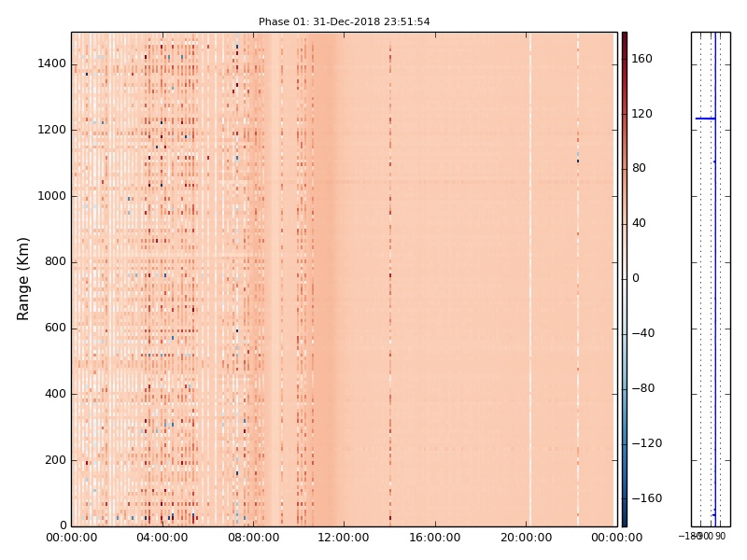Screen dimensions: 747x560
Task: Click the blue horizontal spike in profile panel
Action: coord(706,119)
